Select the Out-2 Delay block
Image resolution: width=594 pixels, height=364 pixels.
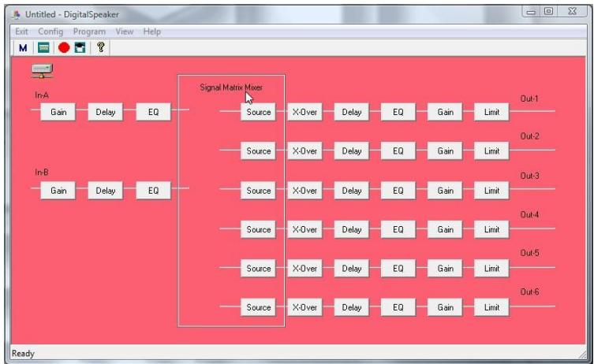coord(352,151)
